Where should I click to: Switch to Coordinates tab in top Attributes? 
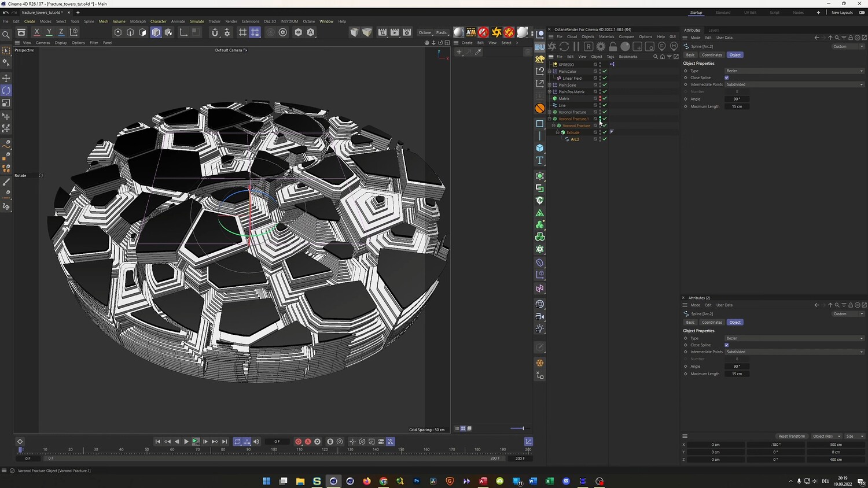point(712,55)
